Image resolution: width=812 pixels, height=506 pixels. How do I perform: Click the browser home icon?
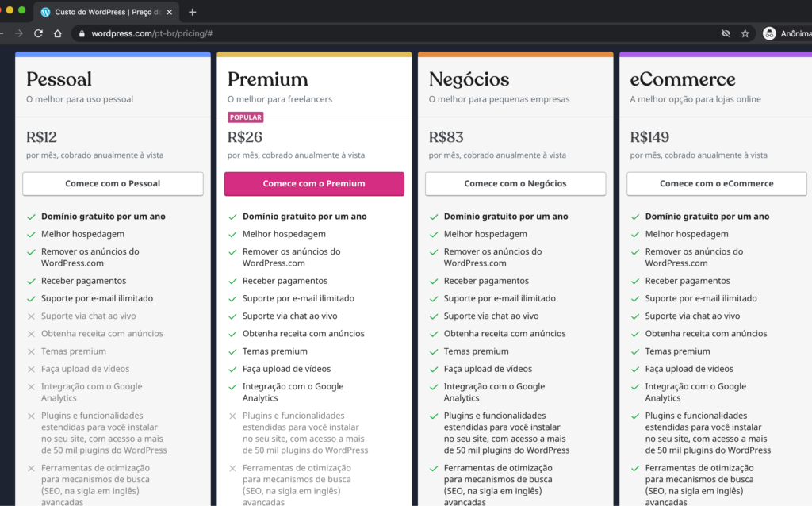click(x=58, y=33)
